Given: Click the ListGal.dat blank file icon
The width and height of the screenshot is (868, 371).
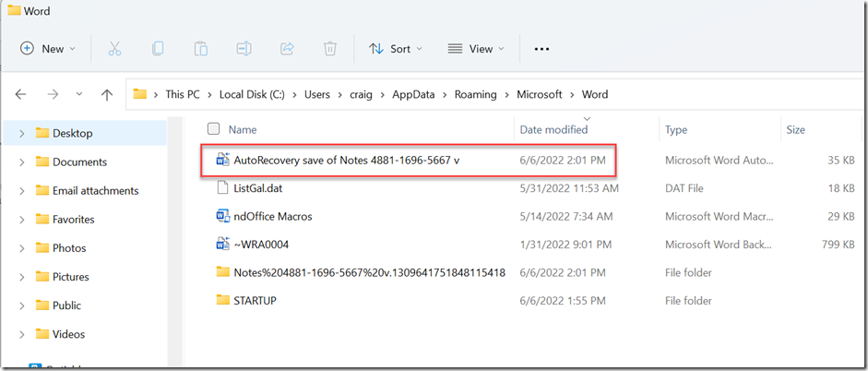Looking at the screenshot, I should [x=222, y=187].
